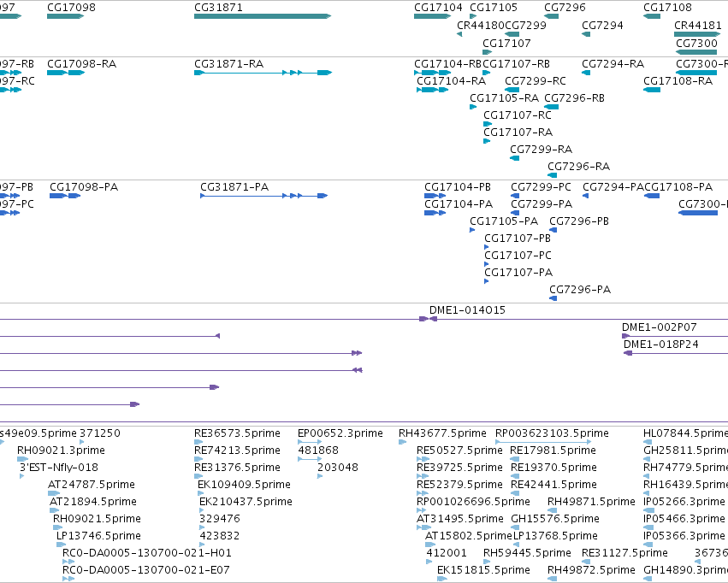Screen dimensions: 728x583
Task: Click the teal CG31871 gene bar
Action: coord(263,16)
